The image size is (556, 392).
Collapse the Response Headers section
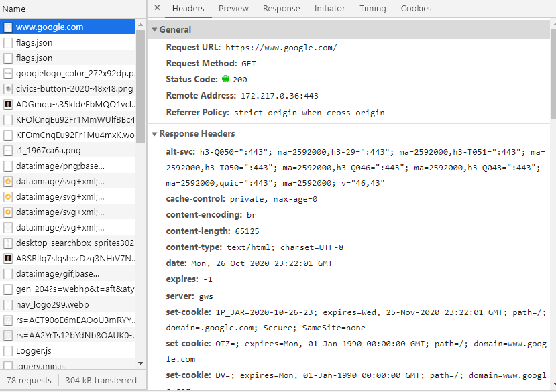tap(155, 134)
